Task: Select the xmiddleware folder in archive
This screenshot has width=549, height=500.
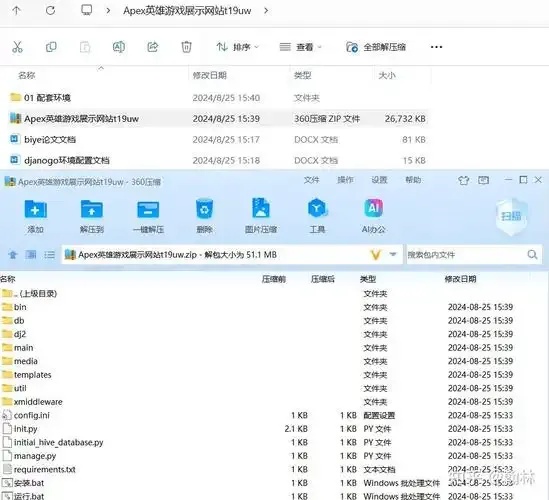Action: pyautogui.click(x=32, y=402)
